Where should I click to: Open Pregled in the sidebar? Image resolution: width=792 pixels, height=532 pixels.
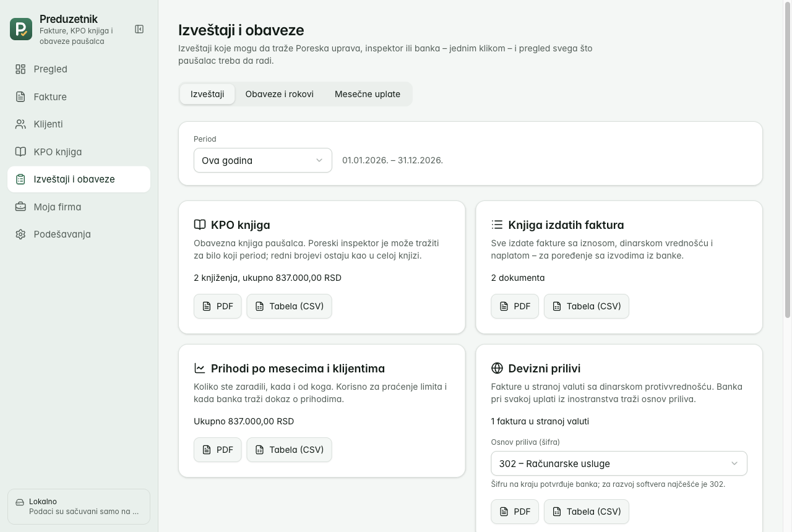tap(79, 69)
